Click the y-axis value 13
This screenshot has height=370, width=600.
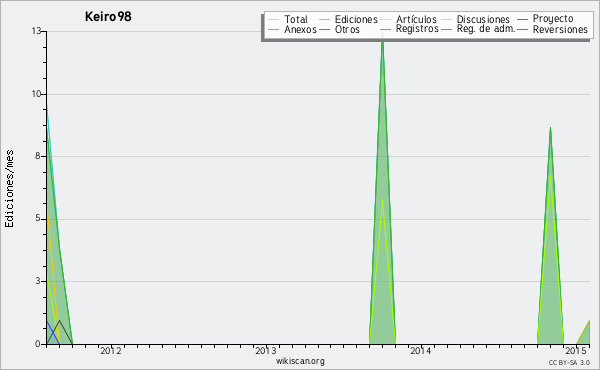coord(36,31)
